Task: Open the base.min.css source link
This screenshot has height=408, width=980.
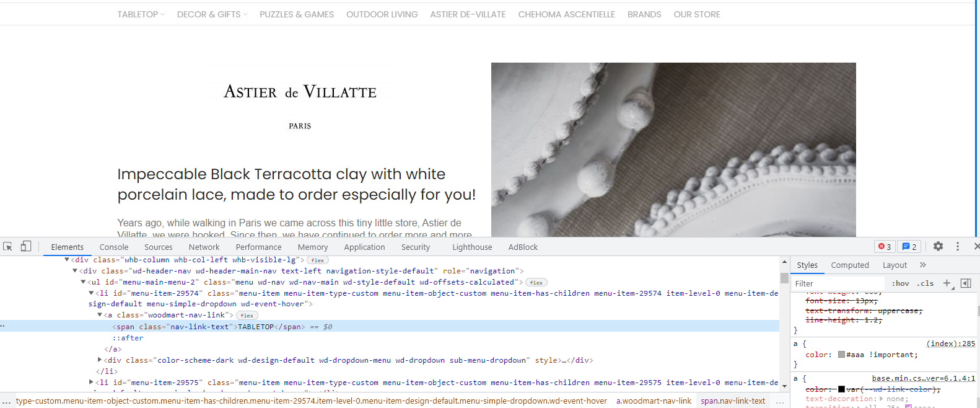Action: [x=924, y=378]
